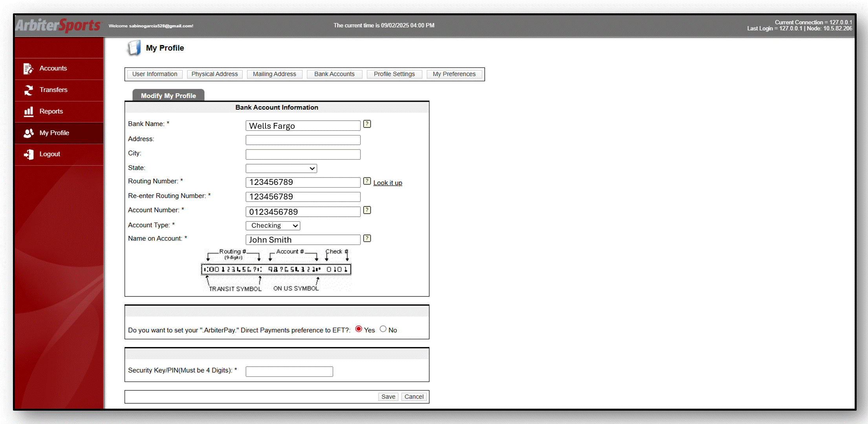Click the ArbiterSports logo

[x=58, y=26]
